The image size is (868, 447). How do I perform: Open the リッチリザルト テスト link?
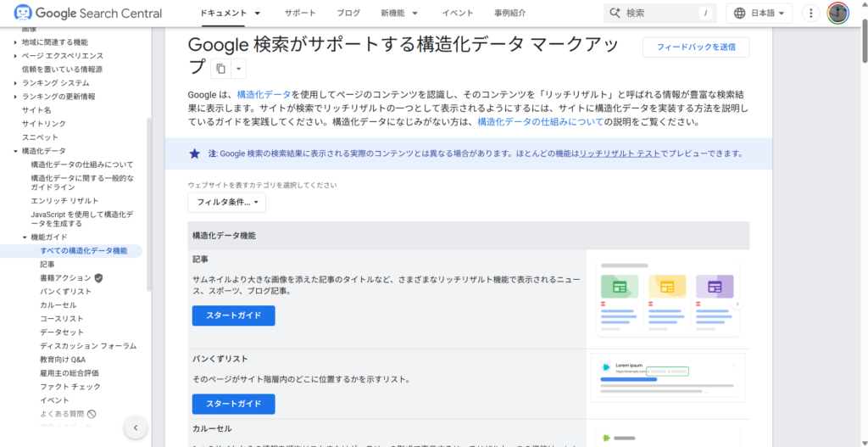620,154
